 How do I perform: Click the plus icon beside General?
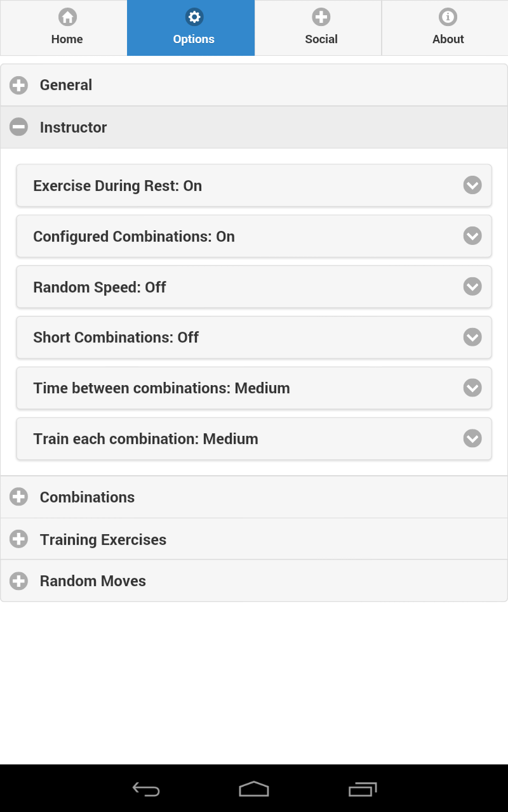[x=19, y=85]
